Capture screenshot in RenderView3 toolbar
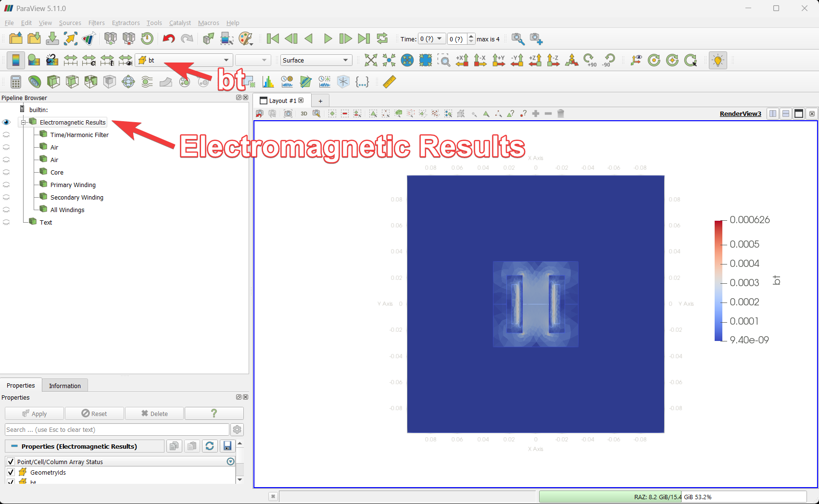The height and width of the screenshot is (504, 819). pos(288,113)
